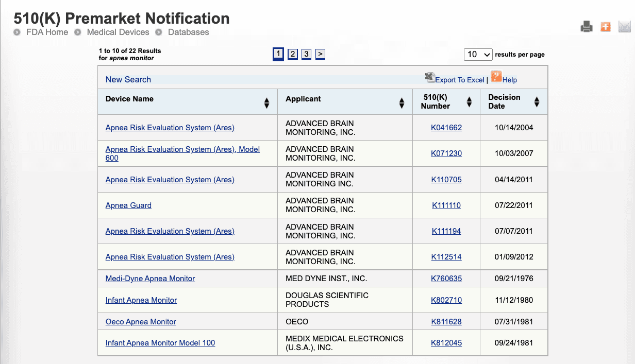Click applicant MED DYNE INST., INC.

click(x=326, y=279)
